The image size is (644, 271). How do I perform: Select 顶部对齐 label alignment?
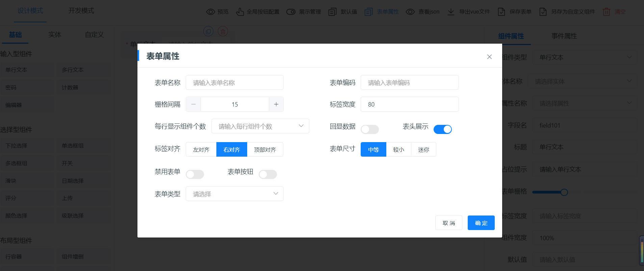tap(265, 150)
